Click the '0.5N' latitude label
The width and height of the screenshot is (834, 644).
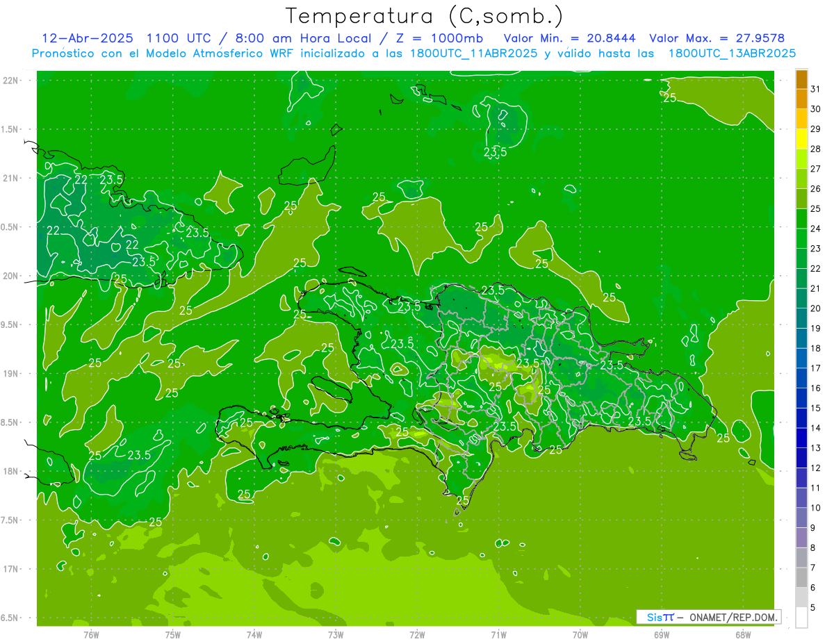(x=10, y=227)
